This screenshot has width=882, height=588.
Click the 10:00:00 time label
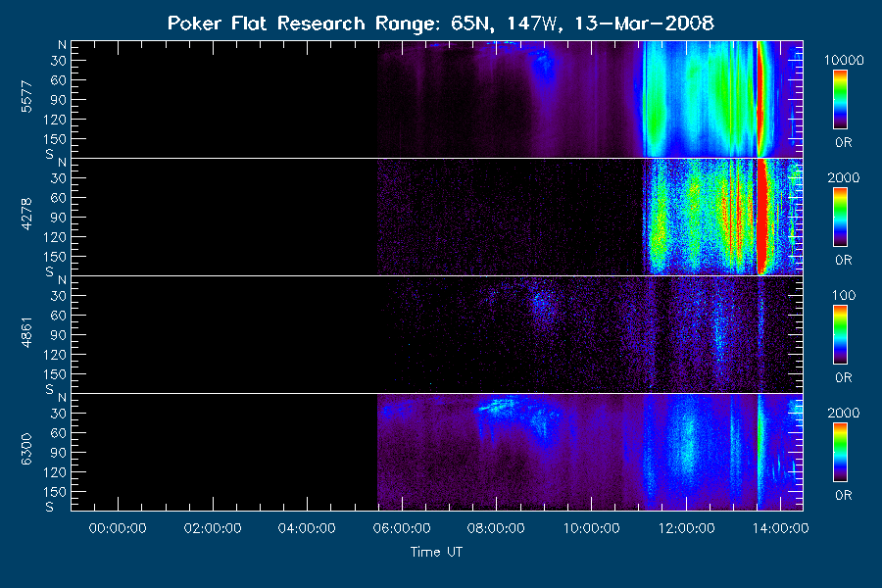tap(591, 528)
